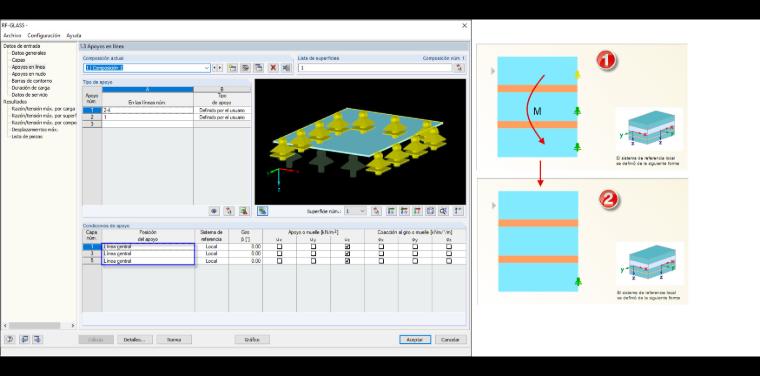The image size is (760, 376).
Task: Click the isometric view icon
Action: click(430, 211)
